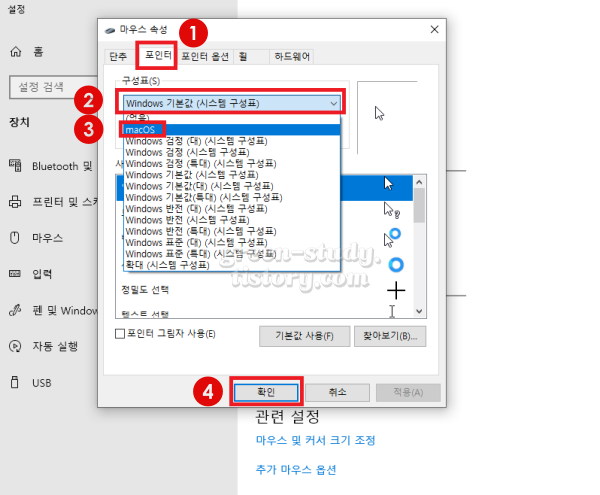The height and width of the screenshot is (495, 600).
Task: Choose Windows 검정 (시스템 구성표) option
Action: click(x=232, y=153)
